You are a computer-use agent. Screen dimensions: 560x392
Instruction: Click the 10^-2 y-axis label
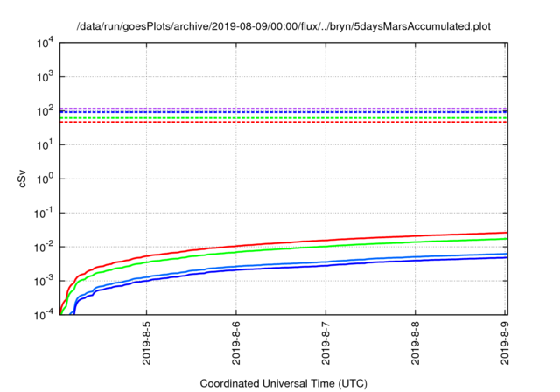pyautogui.click(x=43, y=247)
